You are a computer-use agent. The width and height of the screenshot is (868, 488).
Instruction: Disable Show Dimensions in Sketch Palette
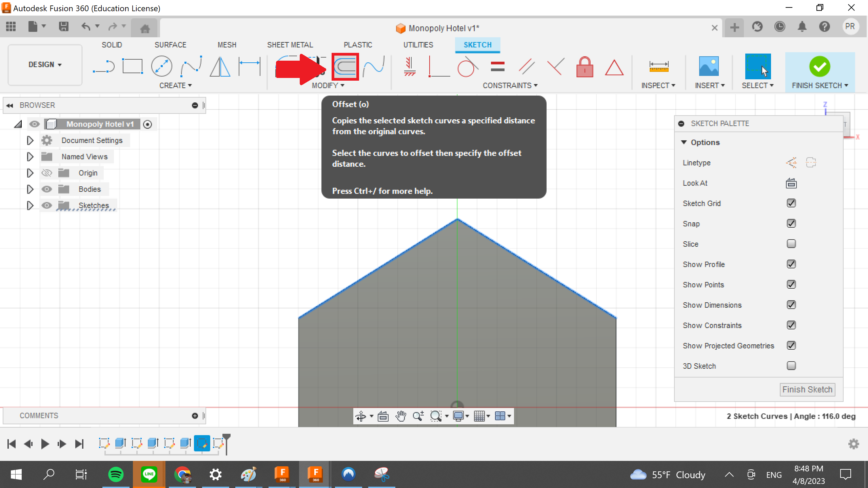click(791, 305)
